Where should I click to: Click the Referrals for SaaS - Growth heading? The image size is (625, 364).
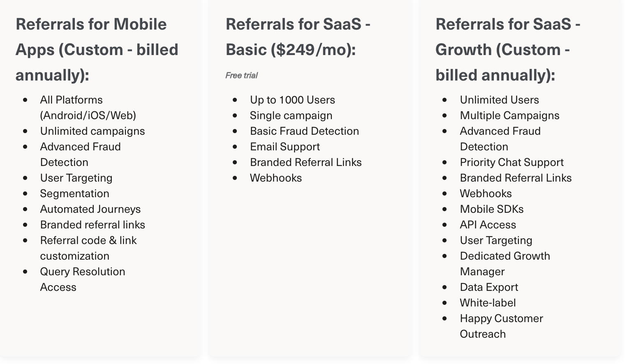(x=508, y=49)
